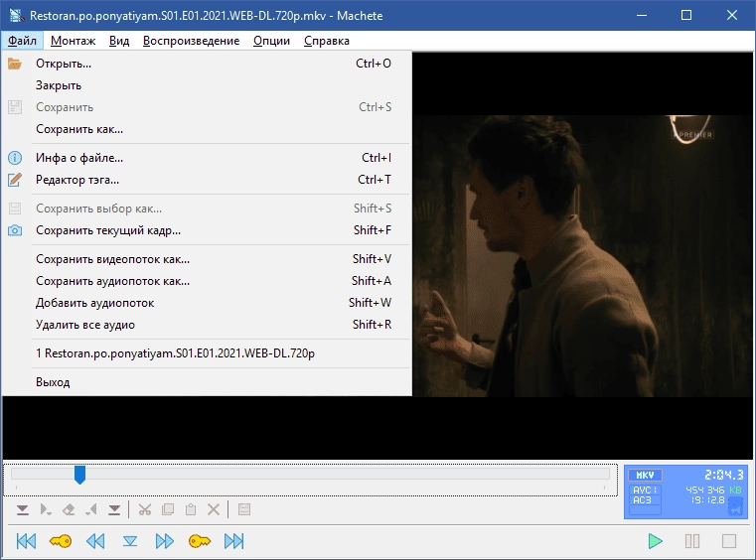
Task: Click play selection toolbar icon
Action: pos(46,509)
